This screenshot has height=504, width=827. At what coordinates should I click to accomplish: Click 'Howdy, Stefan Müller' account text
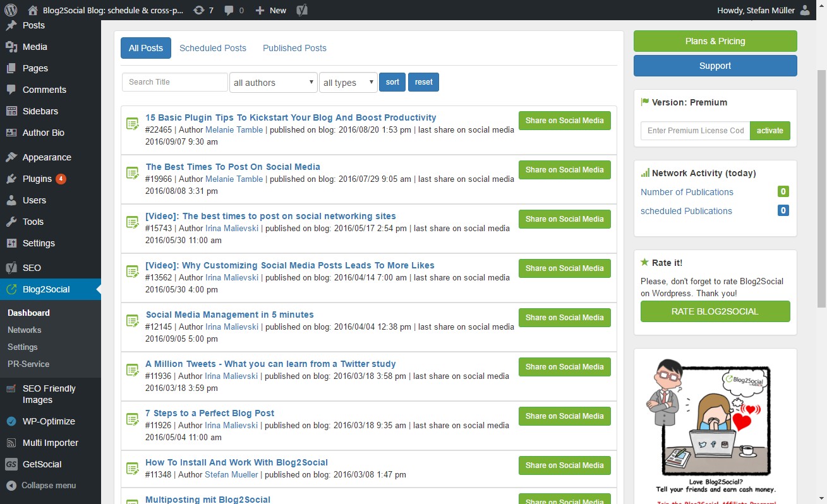click(756, 10)
